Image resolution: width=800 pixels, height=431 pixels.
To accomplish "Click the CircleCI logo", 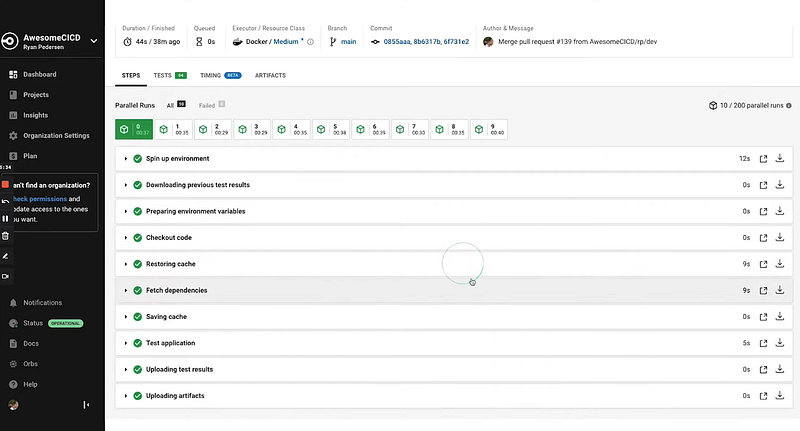I will [x=10, y=41].
